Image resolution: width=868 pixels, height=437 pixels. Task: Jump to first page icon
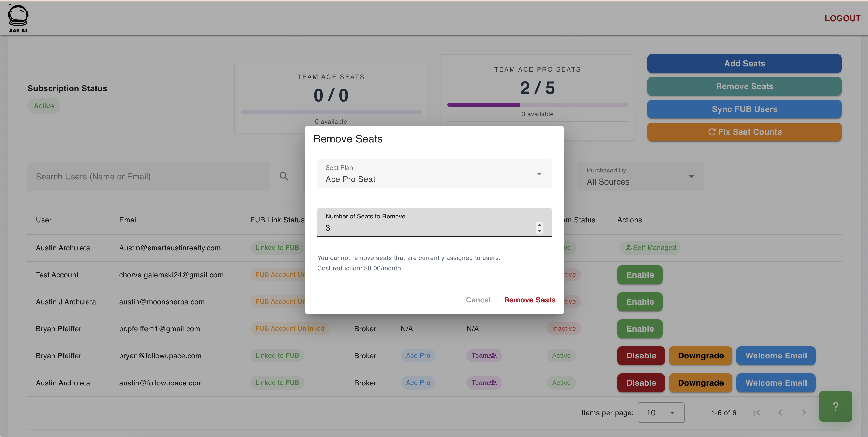pos(756,412)
